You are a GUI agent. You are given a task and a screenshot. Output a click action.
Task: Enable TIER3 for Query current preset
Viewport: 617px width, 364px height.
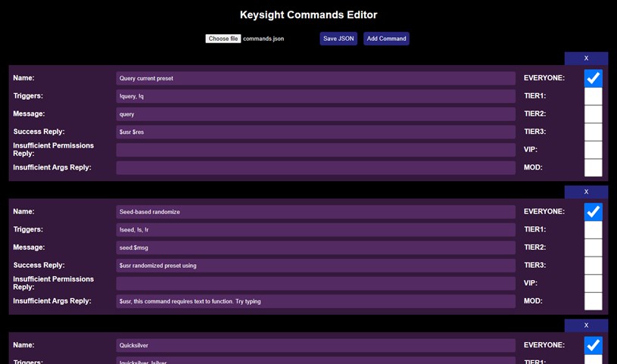tap(593, 132)
